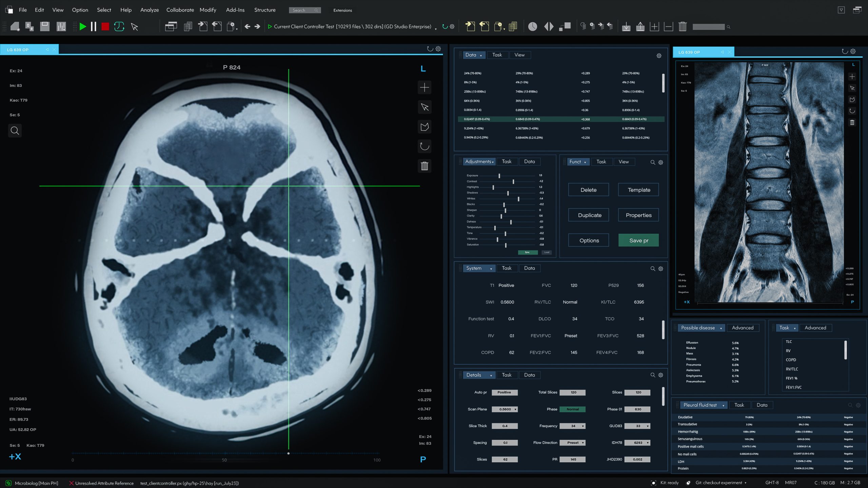Click the Sync button under adjustments sliders
The width and height of the screenshot is (868, 488).
(x=528, y=252)
